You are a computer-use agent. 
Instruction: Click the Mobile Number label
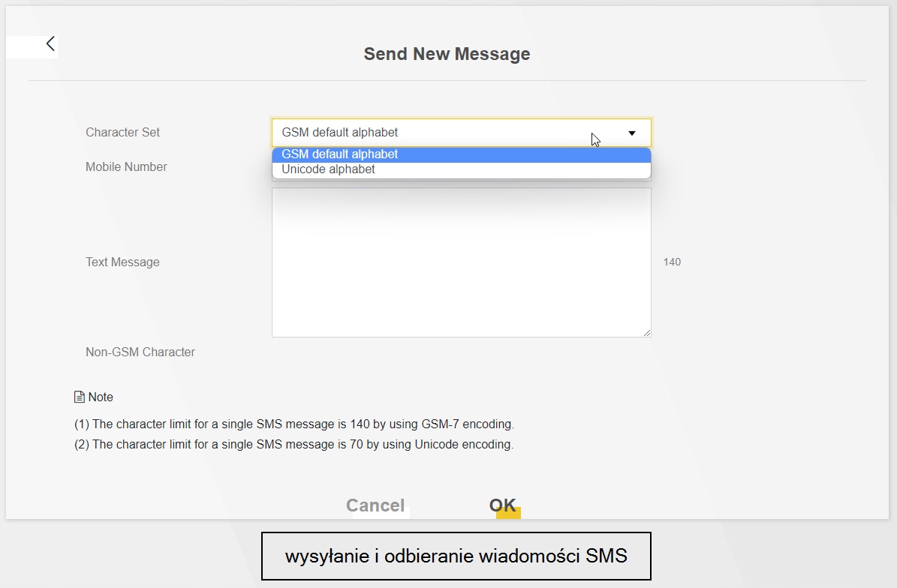coord(126,167)
